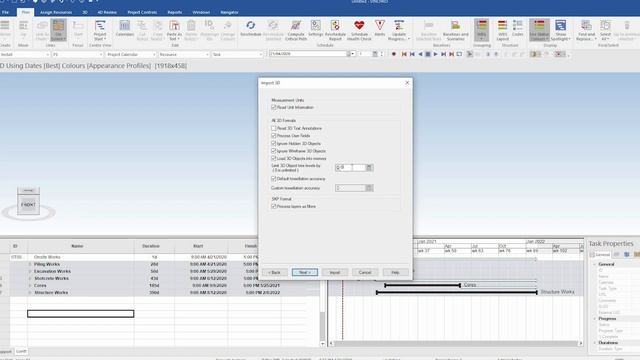Click the WBS Layout icon

point(502,25)
